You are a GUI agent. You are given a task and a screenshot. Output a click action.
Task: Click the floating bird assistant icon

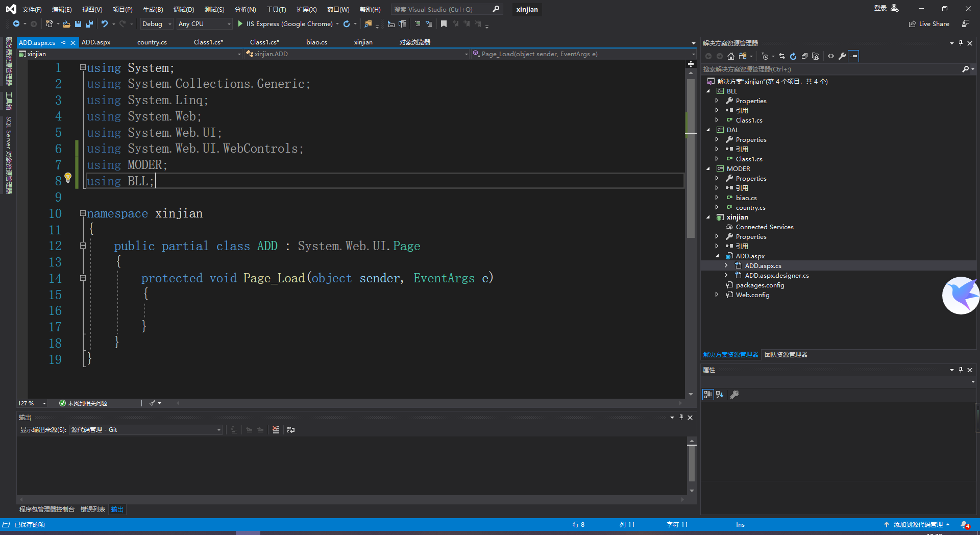pyautogui.click(x=961, y=296)
